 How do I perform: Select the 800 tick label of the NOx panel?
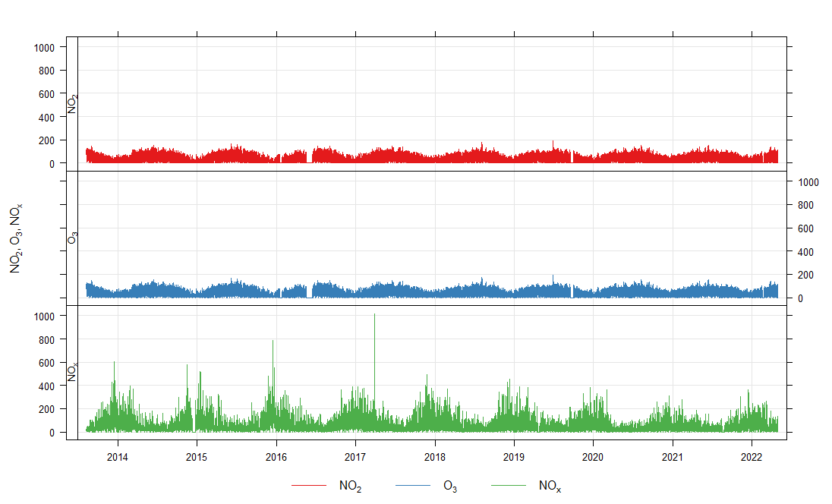coord(46,339)
